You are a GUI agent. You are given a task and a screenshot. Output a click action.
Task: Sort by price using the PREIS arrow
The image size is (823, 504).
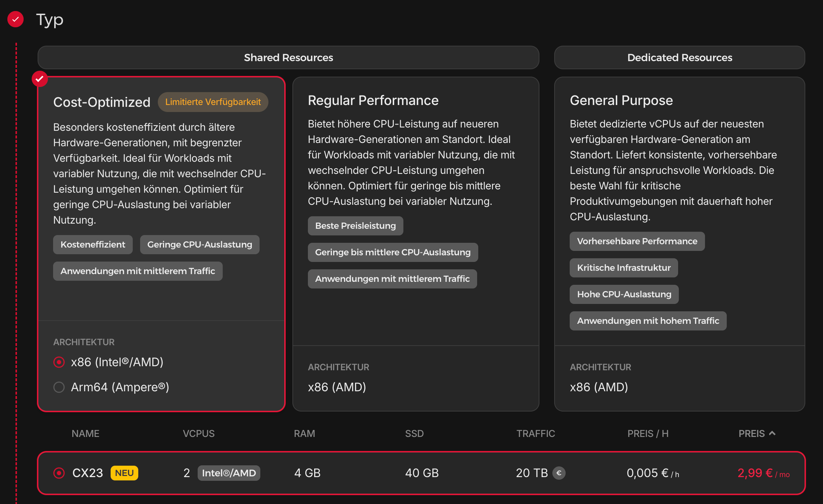772,433
